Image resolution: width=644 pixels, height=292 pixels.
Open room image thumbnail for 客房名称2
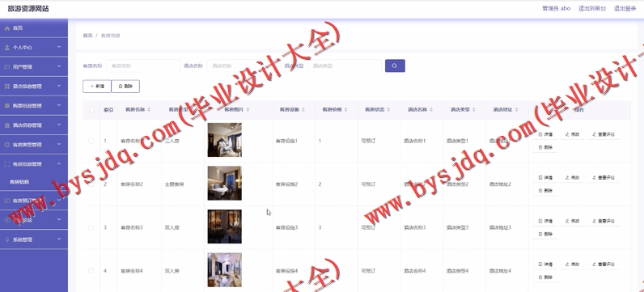[x=225, y=183]
